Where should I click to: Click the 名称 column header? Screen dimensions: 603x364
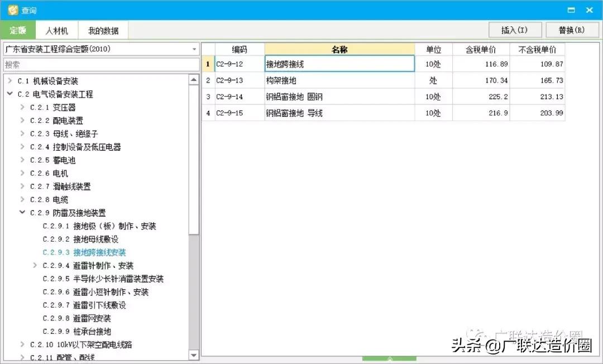click(339, 49)
